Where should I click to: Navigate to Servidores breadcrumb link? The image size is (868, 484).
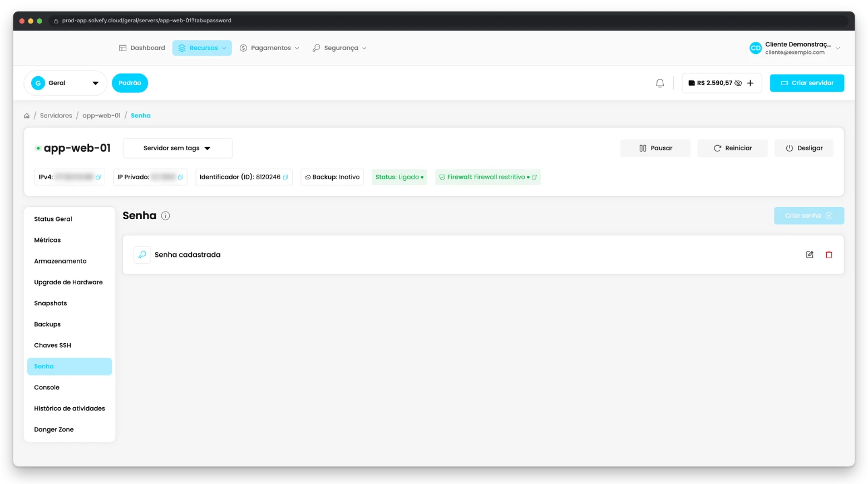[x=56, y=116]
